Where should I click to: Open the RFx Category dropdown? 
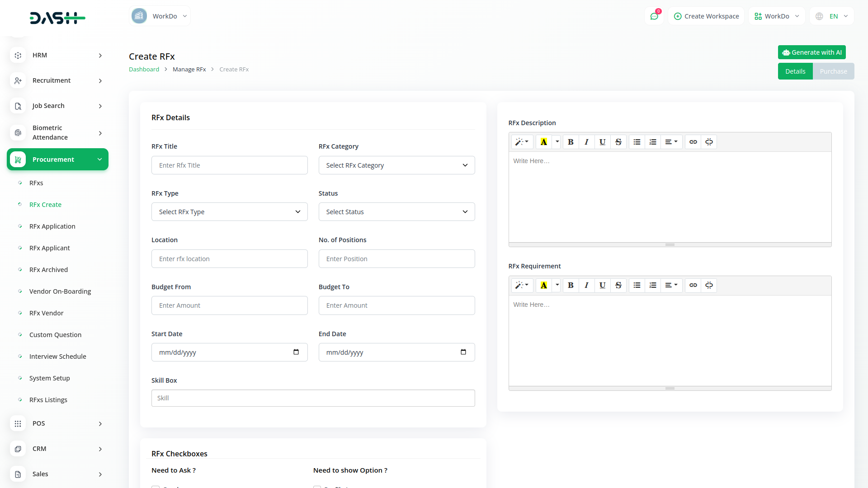396,165
